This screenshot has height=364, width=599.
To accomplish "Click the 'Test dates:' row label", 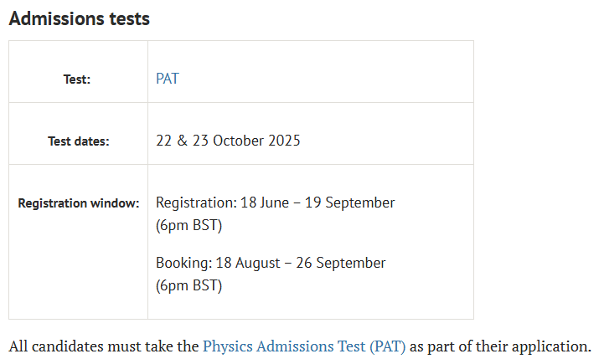I will pyautogui.click(x=78, y=141).
